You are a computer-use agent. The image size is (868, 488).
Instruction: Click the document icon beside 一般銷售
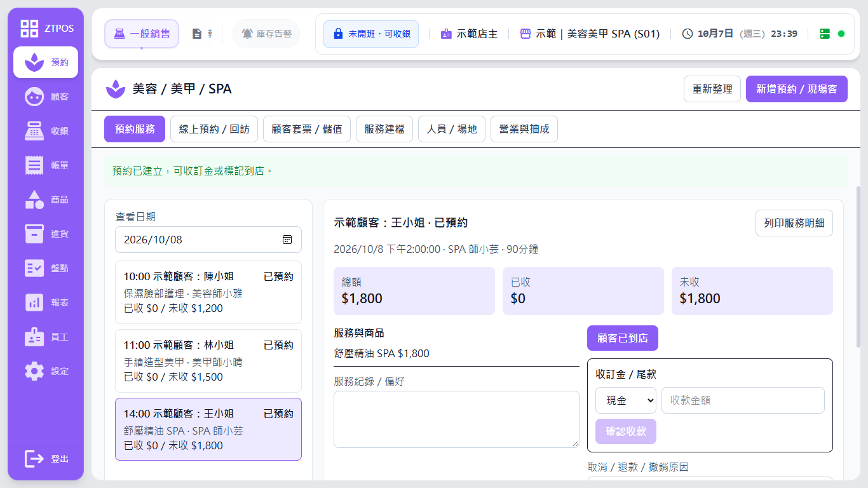coord(197,34)
